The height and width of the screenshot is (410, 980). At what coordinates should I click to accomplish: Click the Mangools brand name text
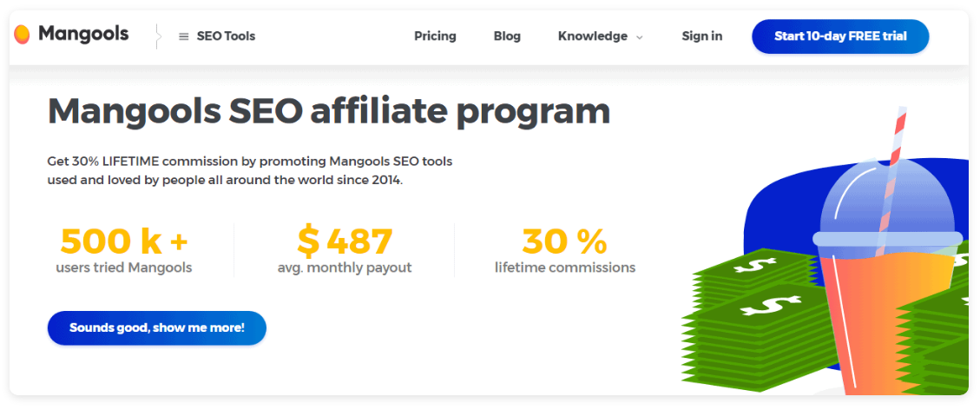83,34
